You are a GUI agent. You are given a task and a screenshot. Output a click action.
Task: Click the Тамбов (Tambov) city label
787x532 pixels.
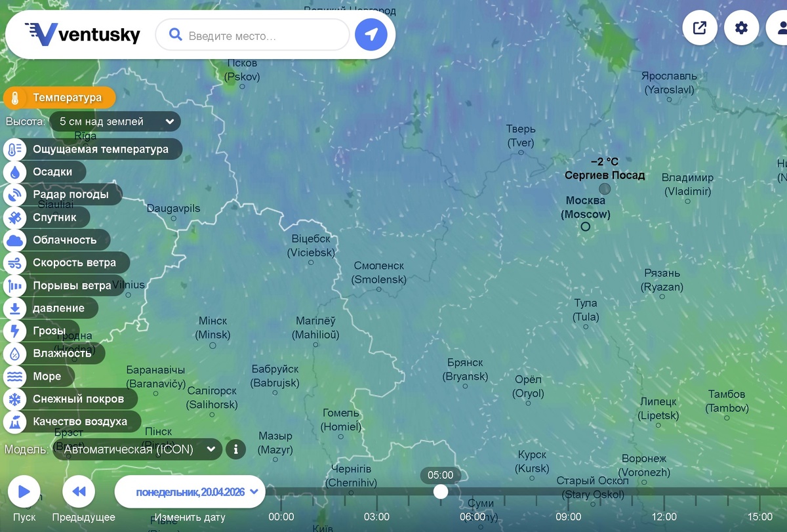point(727,401)
